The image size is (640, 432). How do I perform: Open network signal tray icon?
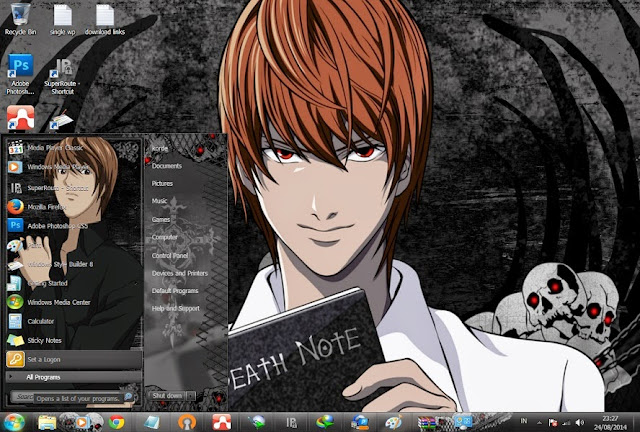coord(567,423)
